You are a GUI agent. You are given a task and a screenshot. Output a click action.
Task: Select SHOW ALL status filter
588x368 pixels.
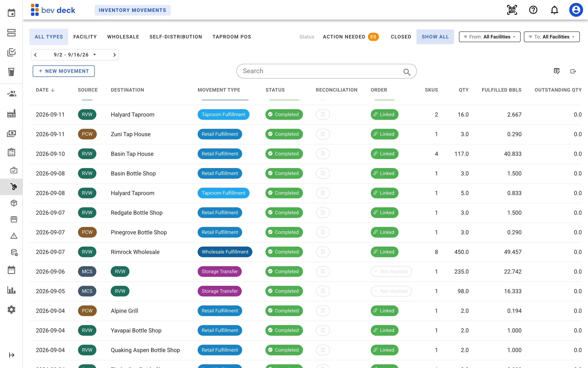(x=435, y=37)
